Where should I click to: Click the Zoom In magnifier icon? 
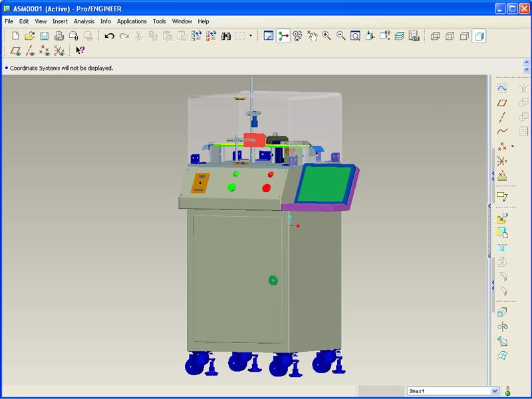[x=327, y=36]
